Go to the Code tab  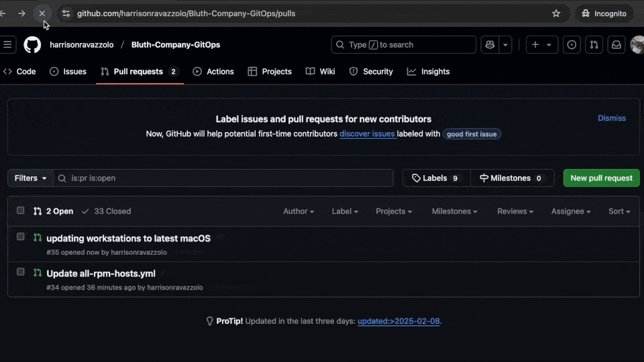pyautogui.click(x=19, y=72)
